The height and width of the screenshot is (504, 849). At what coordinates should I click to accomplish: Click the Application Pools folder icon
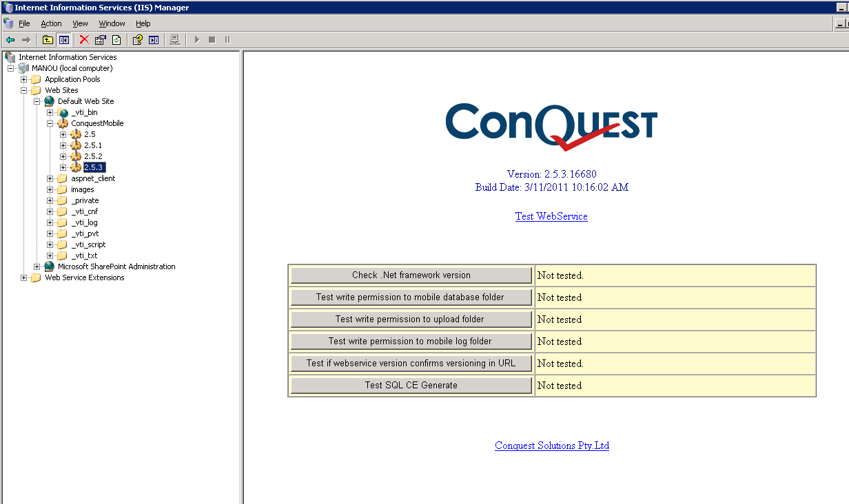[x=36, y=79]
